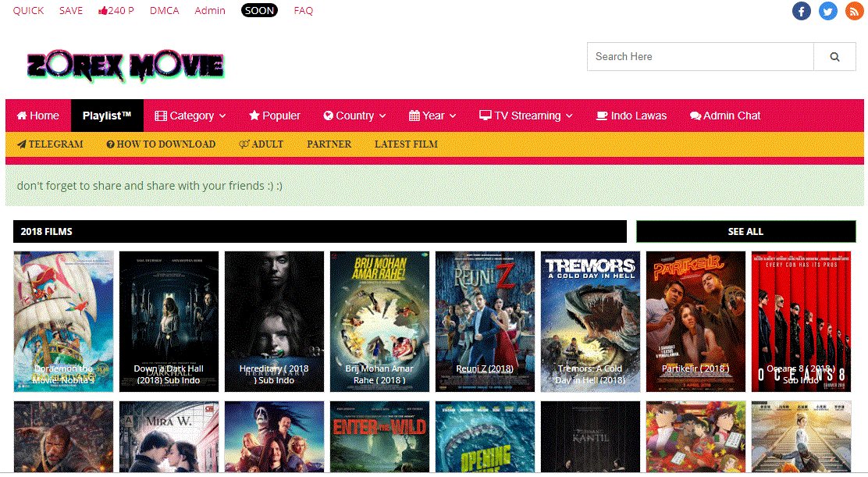Screen dimensions: 868x477
Task: Open the Twitter social icon
Action: pyautogui.click(x=827, y=10)
